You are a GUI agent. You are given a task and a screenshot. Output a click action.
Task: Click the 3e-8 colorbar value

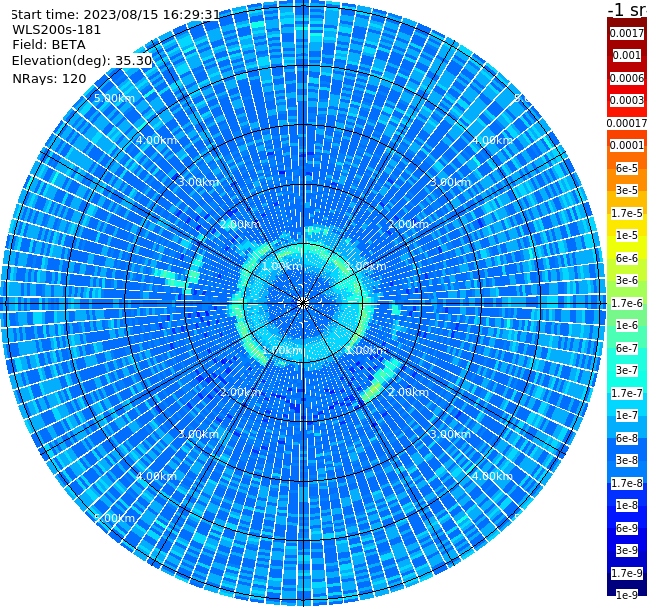click(627, 460)
